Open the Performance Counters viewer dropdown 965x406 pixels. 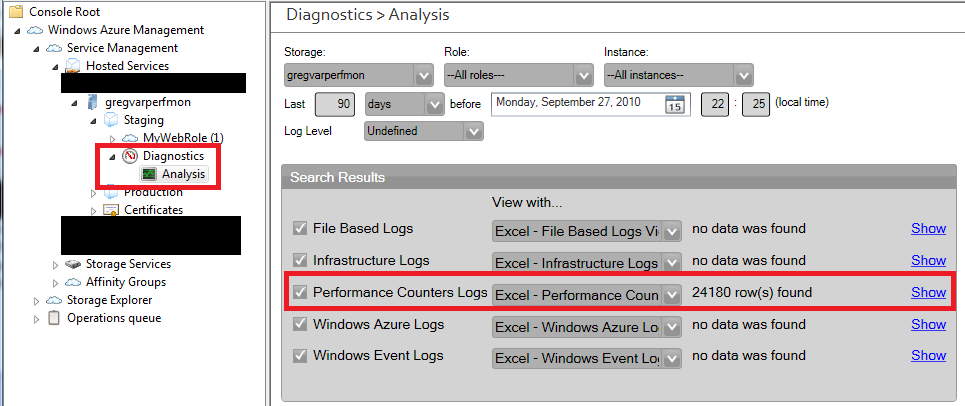(x=587, y=295)
